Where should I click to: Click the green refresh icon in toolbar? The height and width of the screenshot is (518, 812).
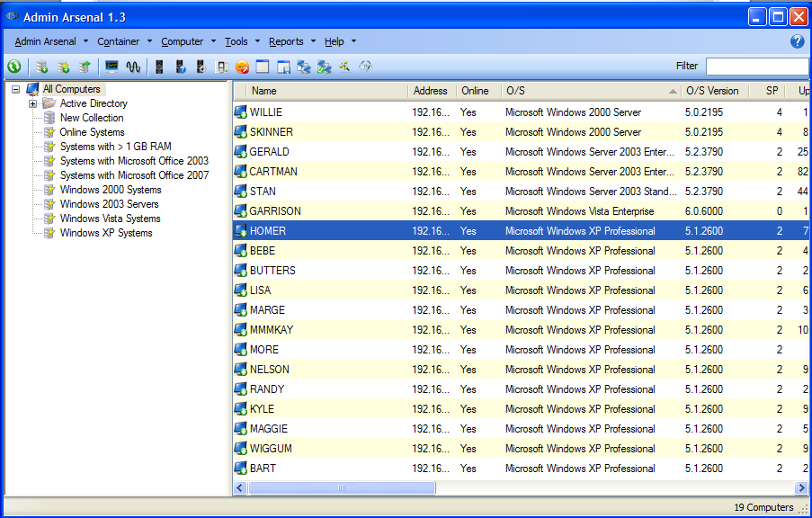tap(14, 67)
